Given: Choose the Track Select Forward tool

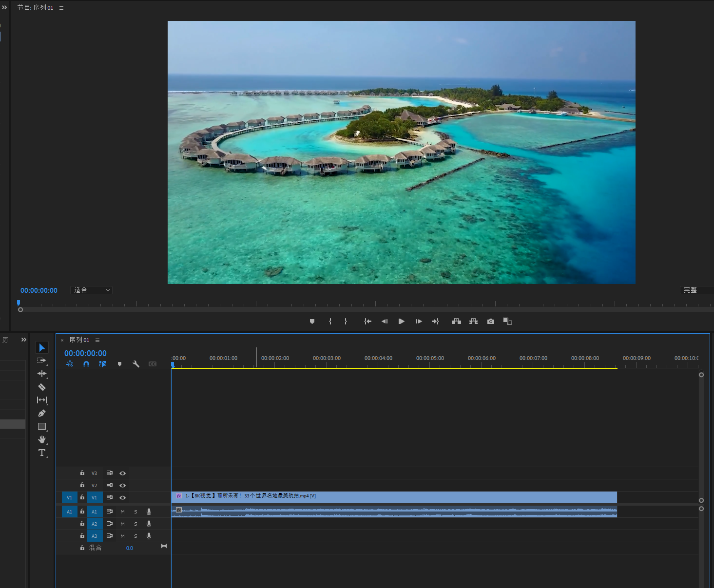Looking at the screenshot, I should 42,360.
